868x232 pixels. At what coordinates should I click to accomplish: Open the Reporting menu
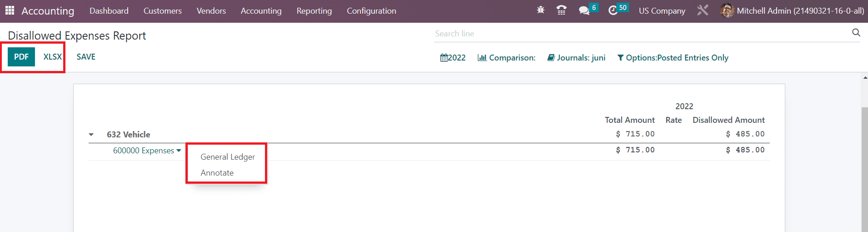point(314,11)
